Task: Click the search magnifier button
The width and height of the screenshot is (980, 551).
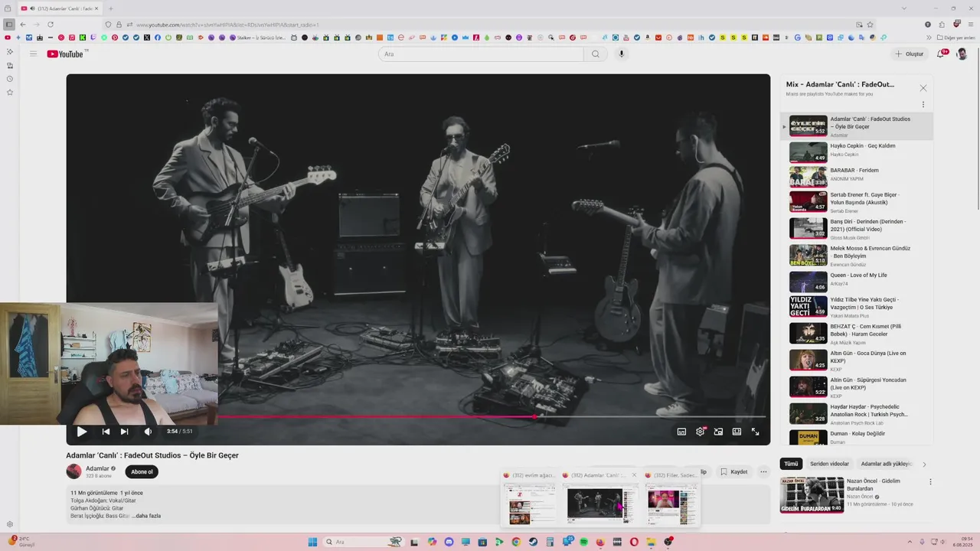Action: (x=596, y=54)
